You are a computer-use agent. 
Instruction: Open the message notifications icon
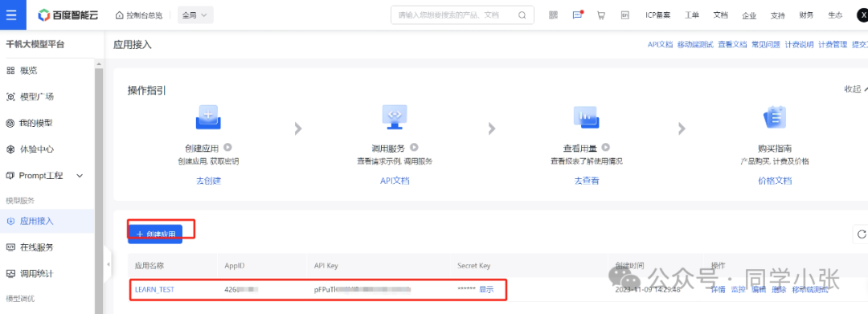[577, 15]
